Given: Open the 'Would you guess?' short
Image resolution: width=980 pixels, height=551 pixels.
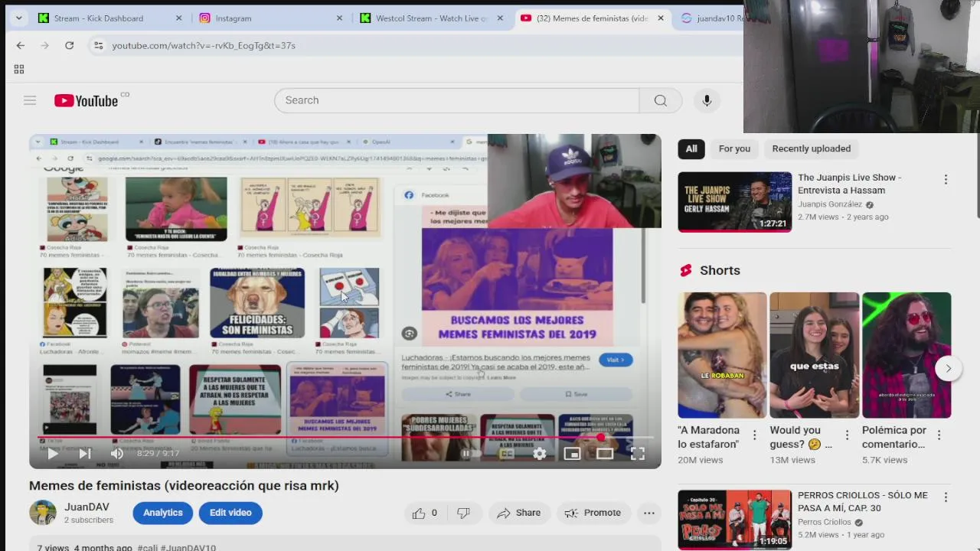Looking at the screenshot, I should (x=814, y=355).
